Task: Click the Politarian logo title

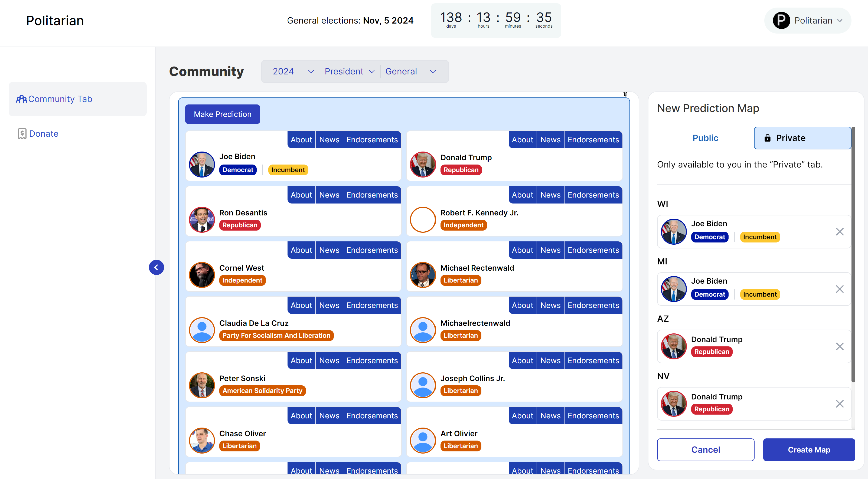Action: [x=55, y=21]
